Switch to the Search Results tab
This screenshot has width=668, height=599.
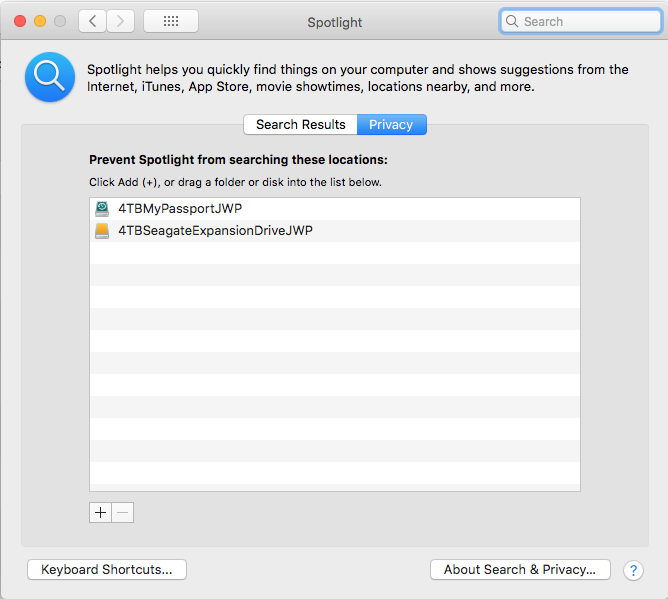(300, 124)
